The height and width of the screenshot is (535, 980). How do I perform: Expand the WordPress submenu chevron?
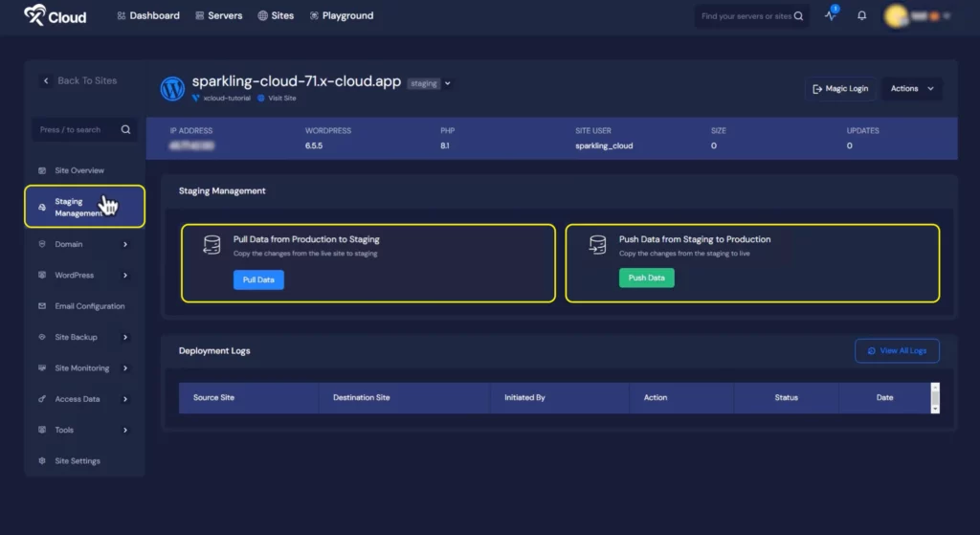click(125, 275)
